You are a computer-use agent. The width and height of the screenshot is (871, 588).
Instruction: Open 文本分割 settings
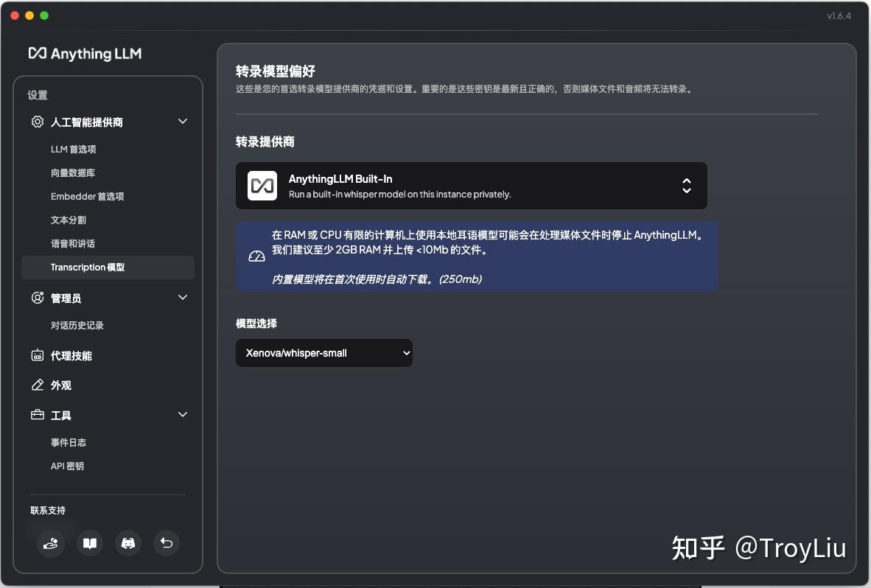69,220
